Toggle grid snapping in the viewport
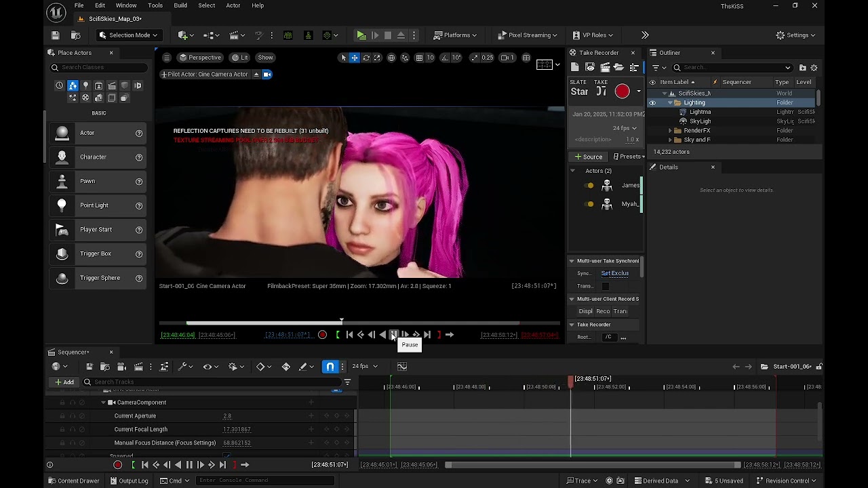This screenshot has width=868, height=488. point(419,58)
